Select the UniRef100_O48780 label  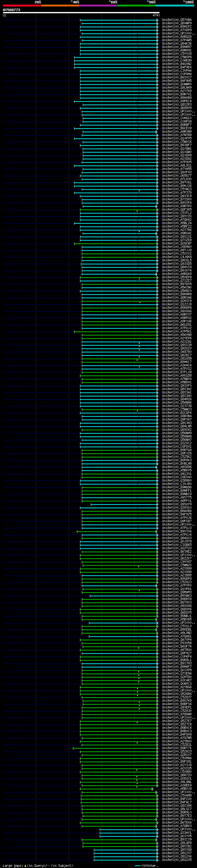pyautogui.click(x=176, y=352)
